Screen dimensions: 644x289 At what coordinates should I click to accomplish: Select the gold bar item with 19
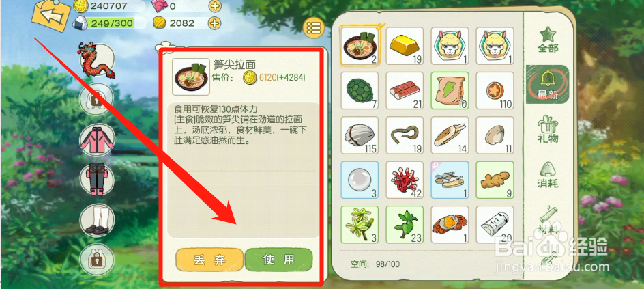point(405,46)
